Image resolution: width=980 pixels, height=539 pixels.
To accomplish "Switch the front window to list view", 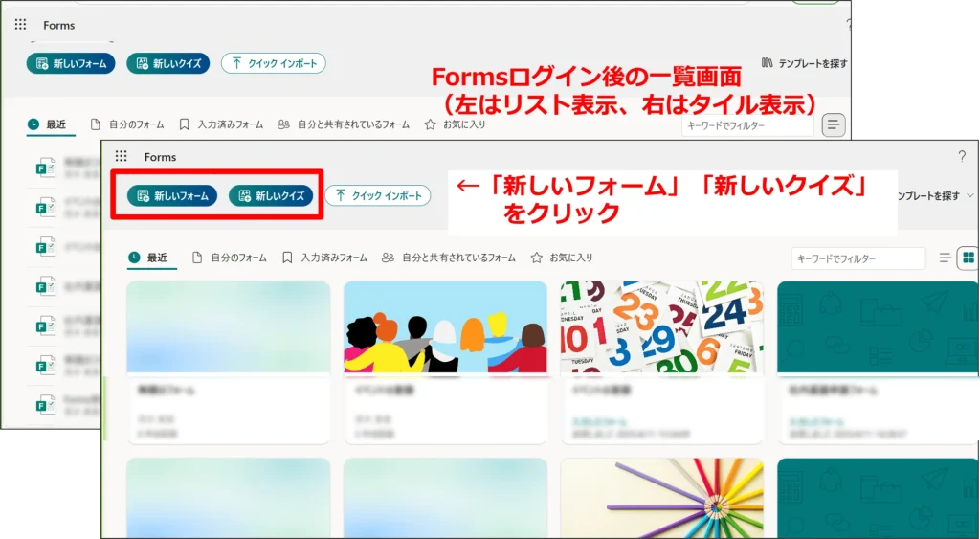I will [945, 258].
